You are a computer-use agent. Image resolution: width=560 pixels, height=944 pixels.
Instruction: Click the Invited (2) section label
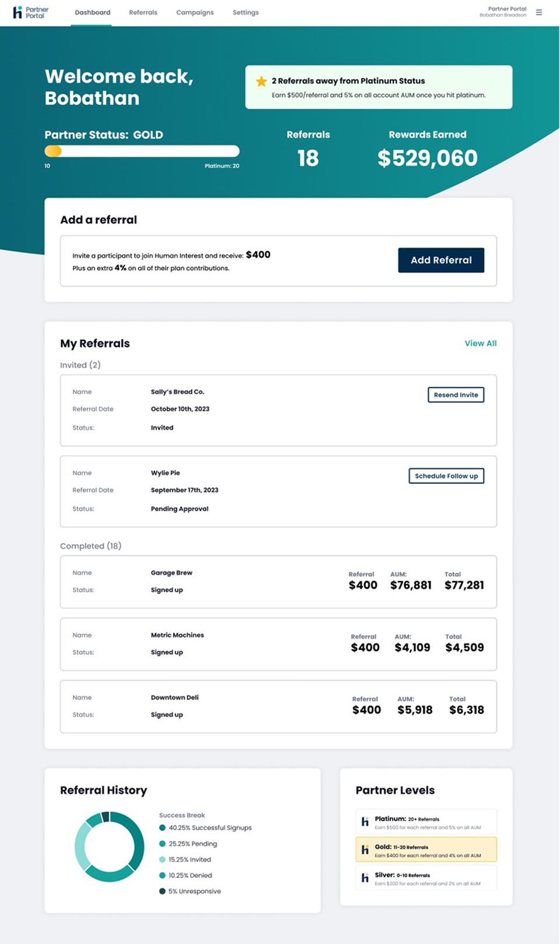click(x=80, y=365)
